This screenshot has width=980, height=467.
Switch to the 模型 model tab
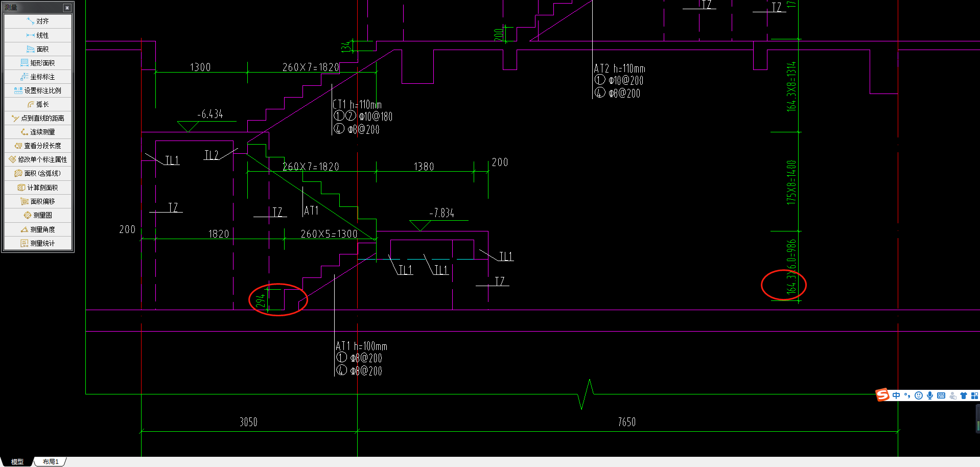(17, 461)
